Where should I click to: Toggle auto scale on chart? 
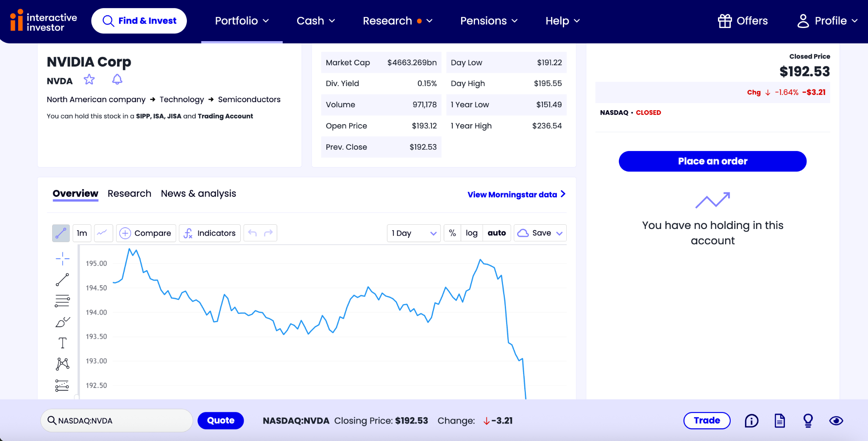pos(497,233)
